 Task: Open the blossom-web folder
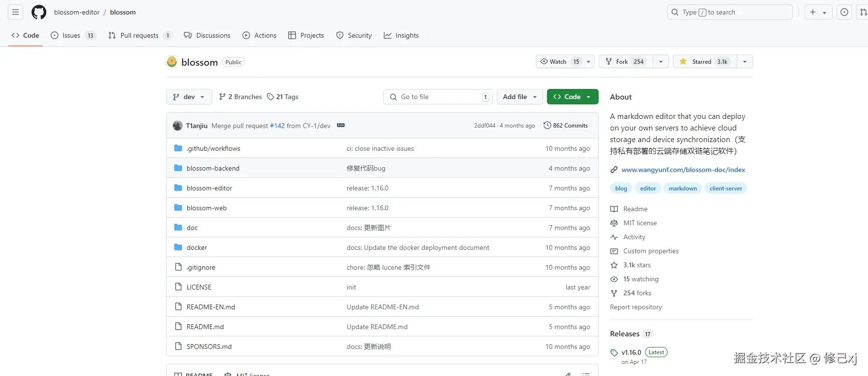207,208
